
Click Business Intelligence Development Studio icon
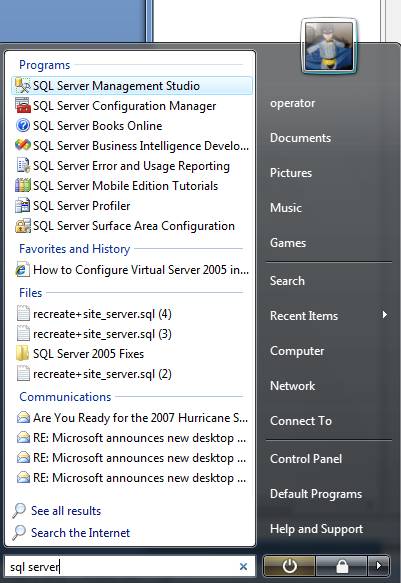(22, 145)
